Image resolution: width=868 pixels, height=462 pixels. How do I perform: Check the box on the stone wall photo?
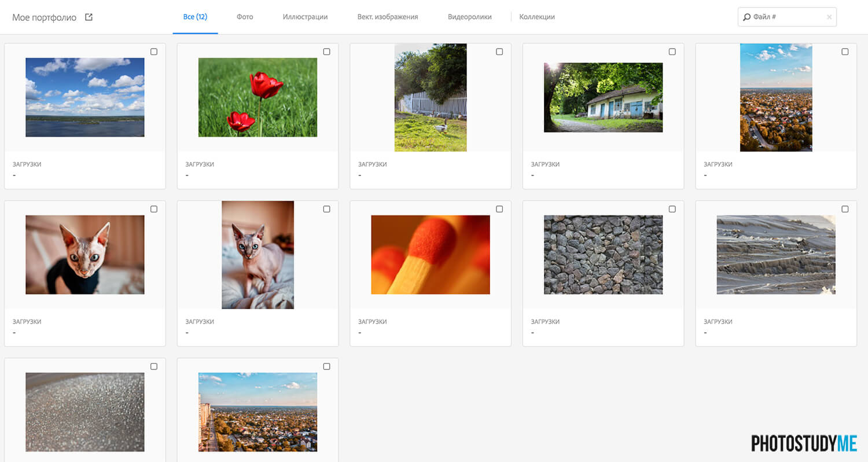[672, 209]
